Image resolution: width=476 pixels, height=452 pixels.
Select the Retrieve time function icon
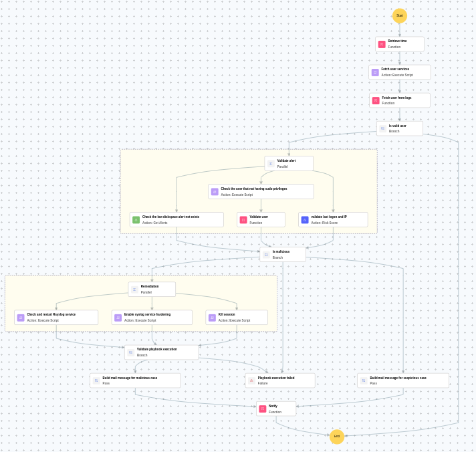(382, 44)
